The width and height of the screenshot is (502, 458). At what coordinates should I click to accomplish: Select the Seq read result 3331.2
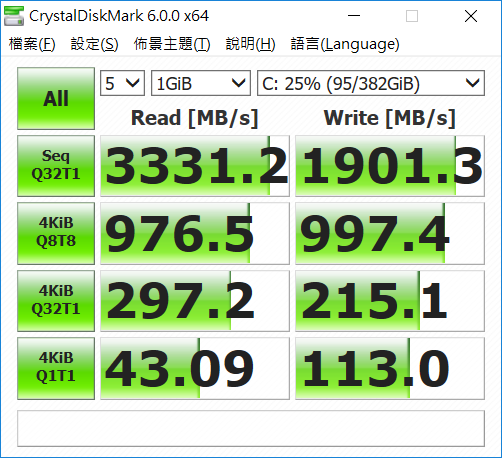[x=195, y=166]
